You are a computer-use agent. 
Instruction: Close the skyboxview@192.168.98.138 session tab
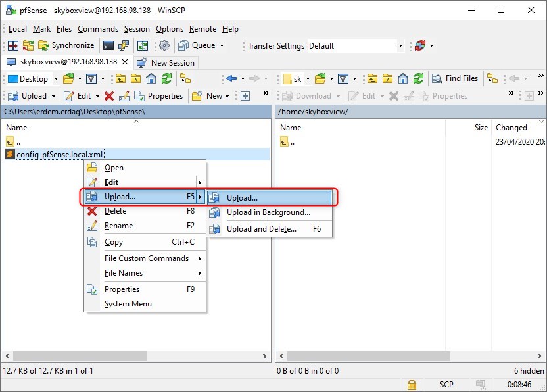tap(125, 62)
